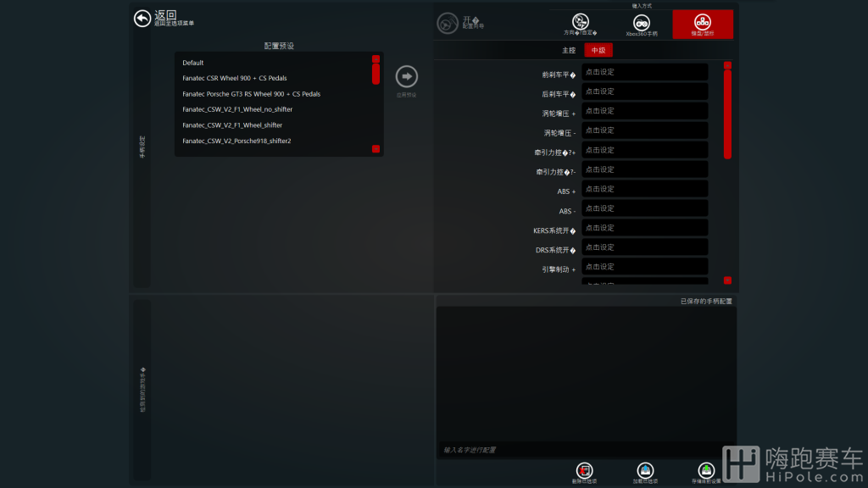The height and width of the screenshot is (488, 868).
Task: Set binding for KERS系统开启
Action: pos(645,228)
